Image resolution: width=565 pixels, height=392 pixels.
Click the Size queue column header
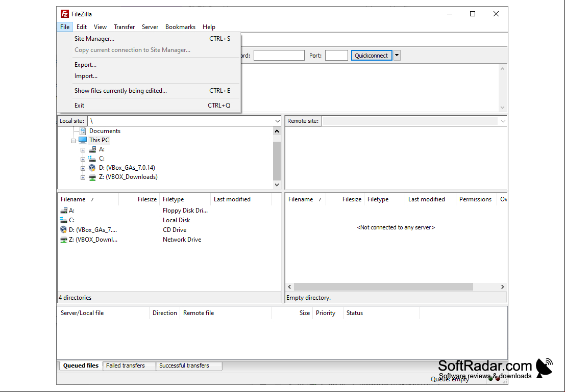tap(292, 313)
